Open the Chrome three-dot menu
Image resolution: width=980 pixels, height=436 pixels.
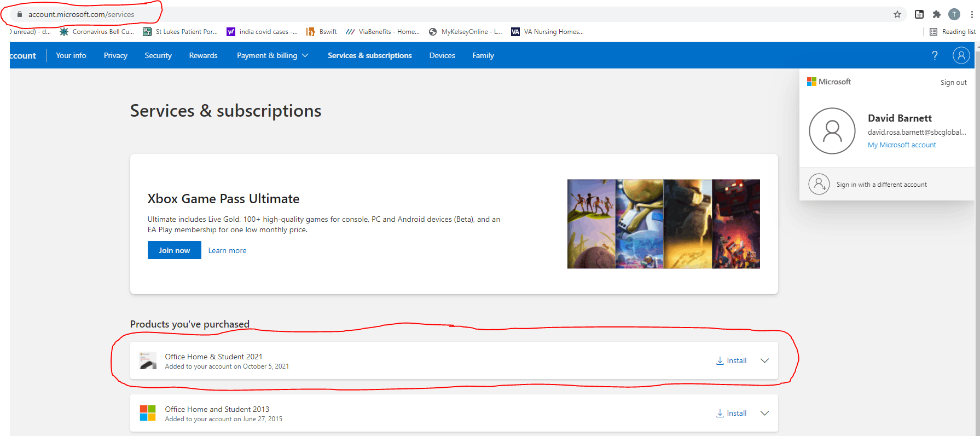[x=972, y=14]
